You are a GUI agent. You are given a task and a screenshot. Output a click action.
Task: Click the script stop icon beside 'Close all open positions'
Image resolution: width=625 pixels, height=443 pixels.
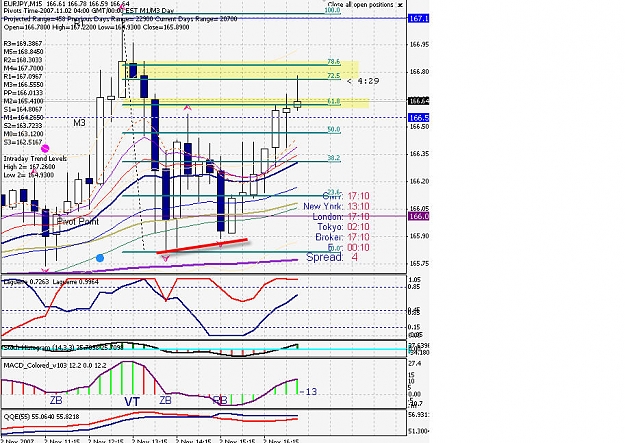click(400, 5)
